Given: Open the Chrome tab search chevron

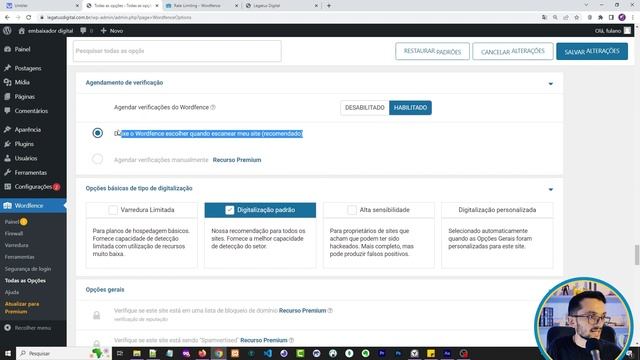Looking at the screenshot, I should 586,5.
